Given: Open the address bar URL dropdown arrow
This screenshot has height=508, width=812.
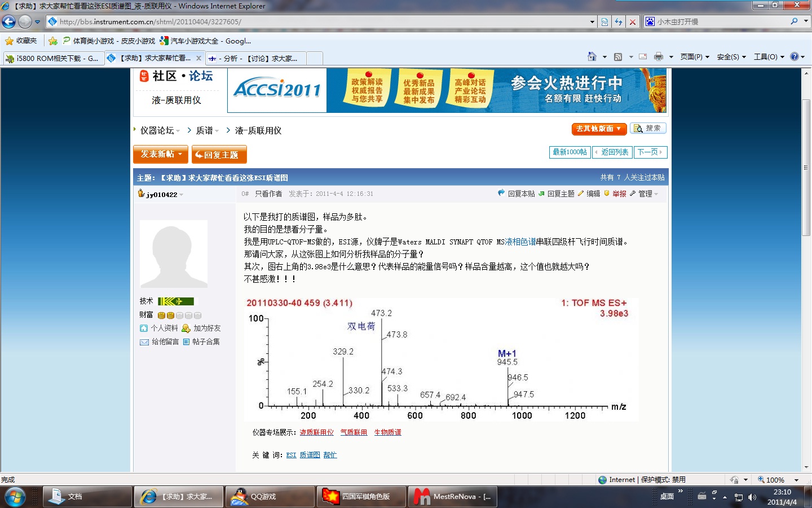Looking at the screenshot, I should pos(592,22).
